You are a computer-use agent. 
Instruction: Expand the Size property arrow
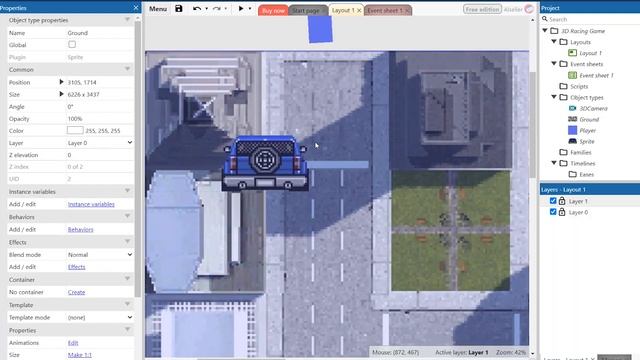point(61,94)
